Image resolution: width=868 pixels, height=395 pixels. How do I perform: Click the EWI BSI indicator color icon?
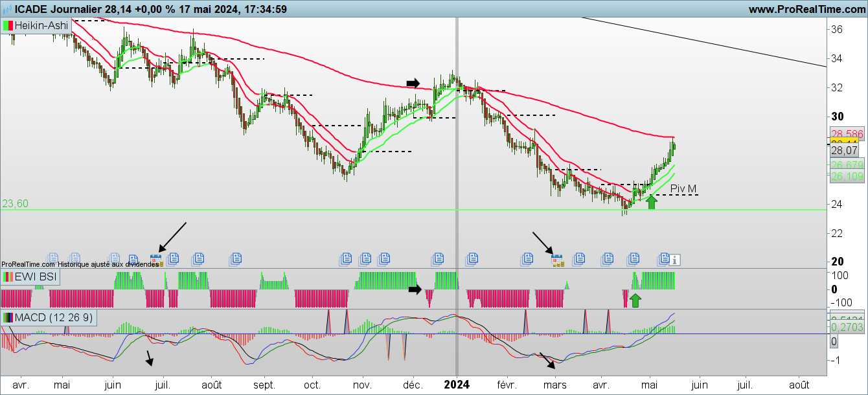(x=8, y=277)
